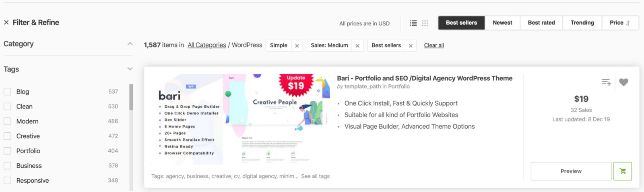Open the Bari theme Preview
The width and height of the screenshot is (644, 192).
pos(571,171)
